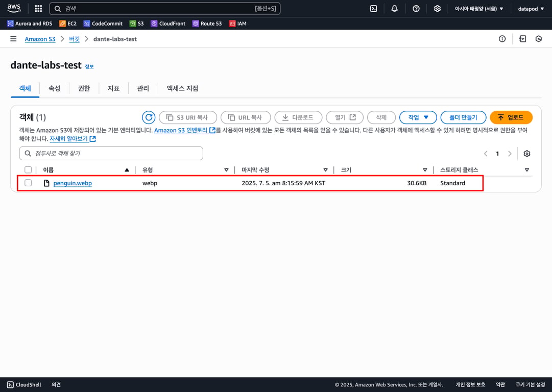The height and width of the screenshot is (392, 552).
Task: Switch to the 객체 tab
Action: [x=25, y=88]
